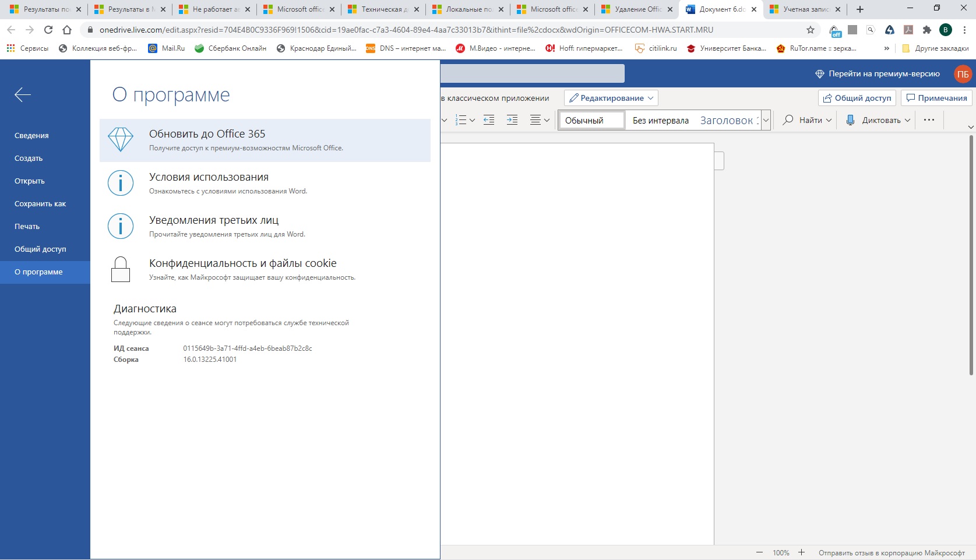Open the alignment dropdown arrow
The width and height of the screenshot is (976, 560).
tap(547, 120)
